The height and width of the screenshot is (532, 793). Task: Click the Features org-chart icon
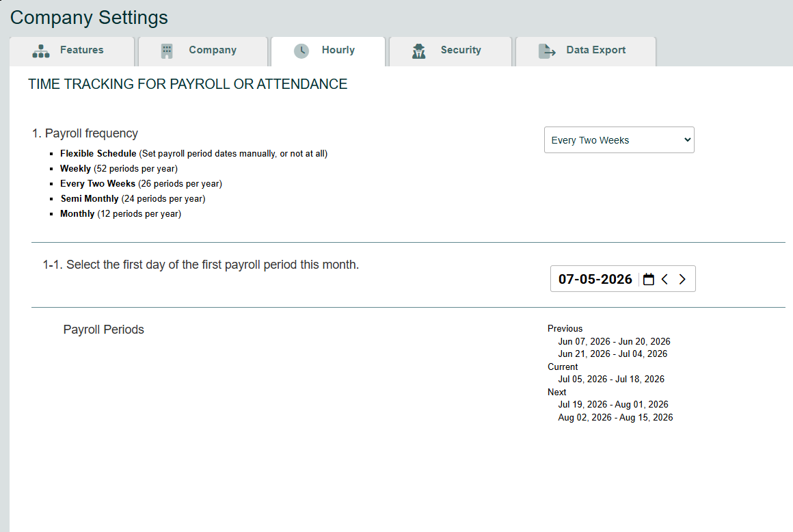pos(41,51)
